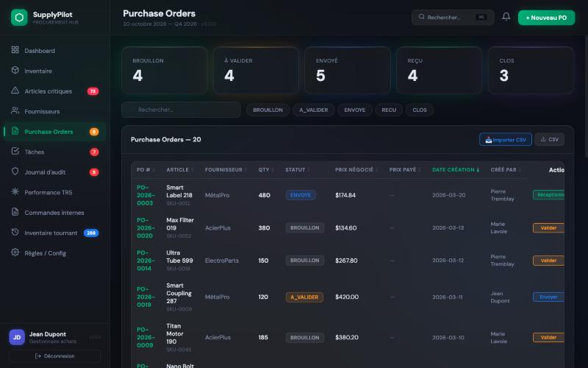The height and width of the screenshot is (368, 588).
Task: Click the JD user avatar
Action: (x=17, y=337)
